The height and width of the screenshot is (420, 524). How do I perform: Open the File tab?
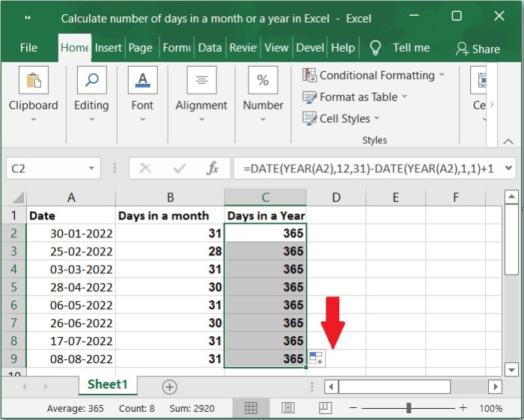(x=28, y=48)
